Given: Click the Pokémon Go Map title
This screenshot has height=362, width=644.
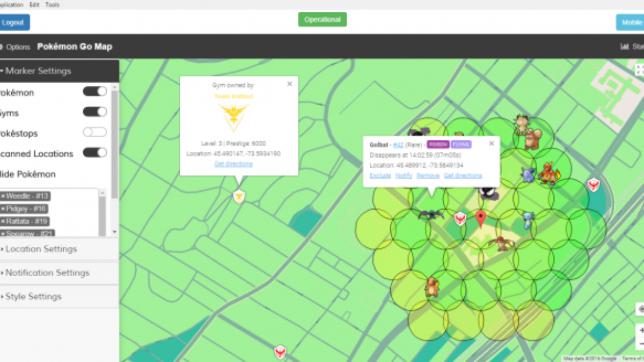Looking at the screenshot, I should (75, 47).
